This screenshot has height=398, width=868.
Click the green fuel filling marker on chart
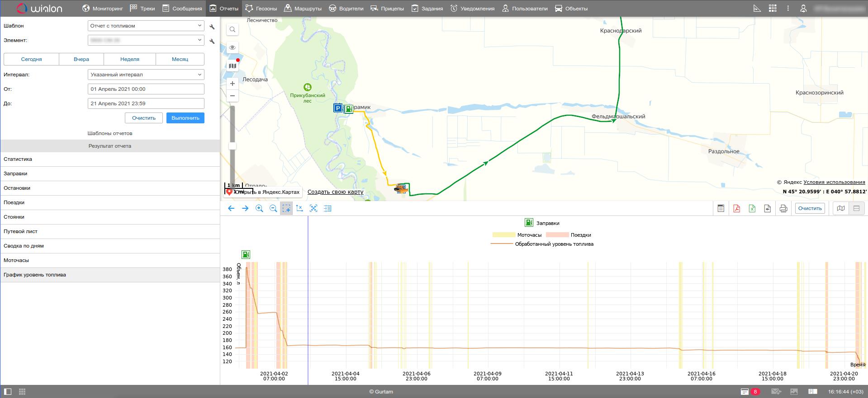[x=246, y=255]
